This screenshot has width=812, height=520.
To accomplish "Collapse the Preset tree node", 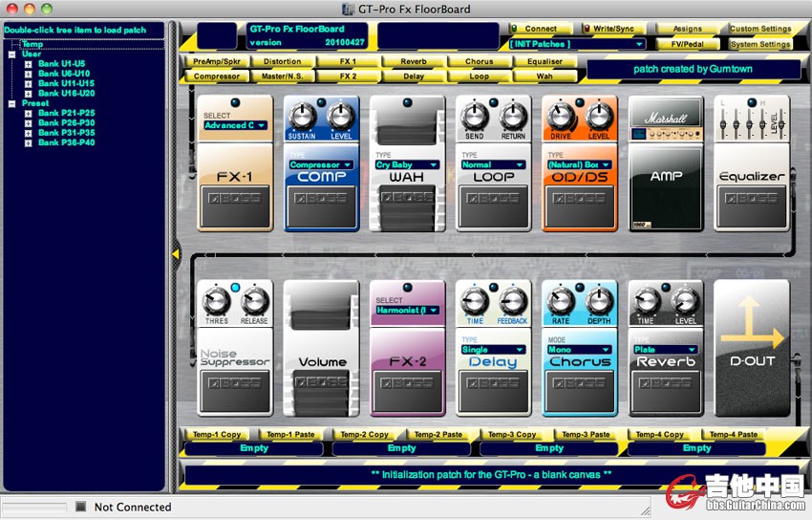I will tap(11, 103).
